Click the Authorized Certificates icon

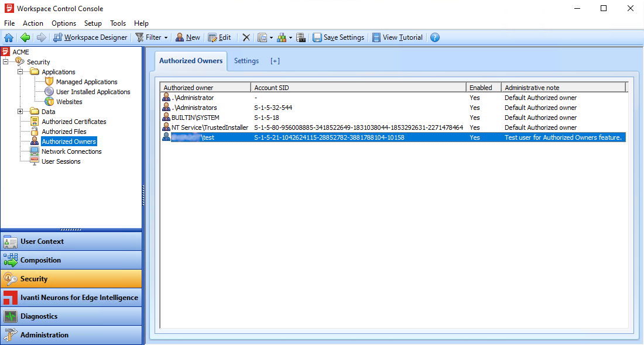coord(35,122)
